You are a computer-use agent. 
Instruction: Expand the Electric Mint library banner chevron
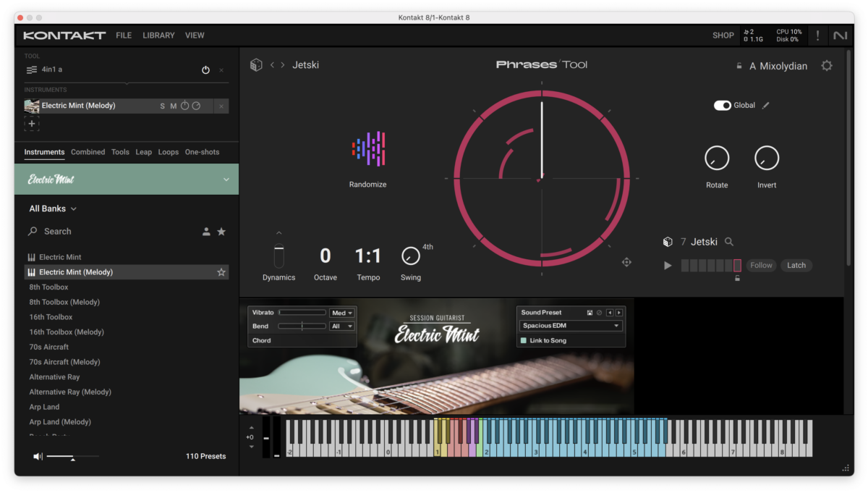point(226,180)
